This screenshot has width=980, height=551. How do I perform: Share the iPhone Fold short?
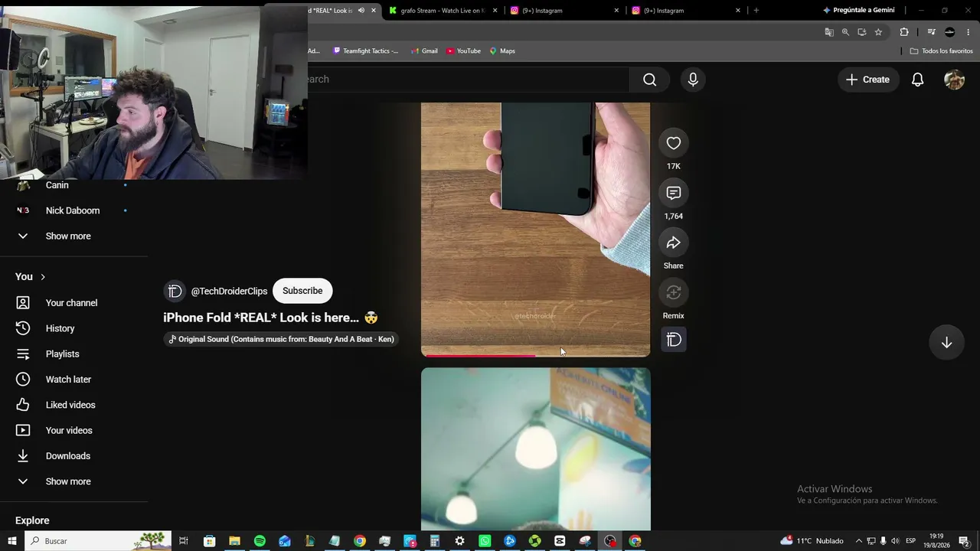pos(674,243)
